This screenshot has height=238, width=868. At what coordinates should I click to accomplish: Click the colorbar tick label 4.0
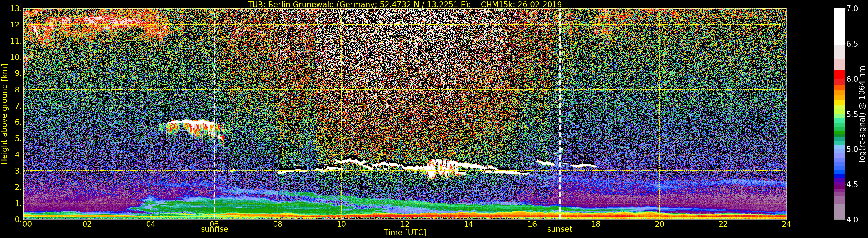click(852, 220)
